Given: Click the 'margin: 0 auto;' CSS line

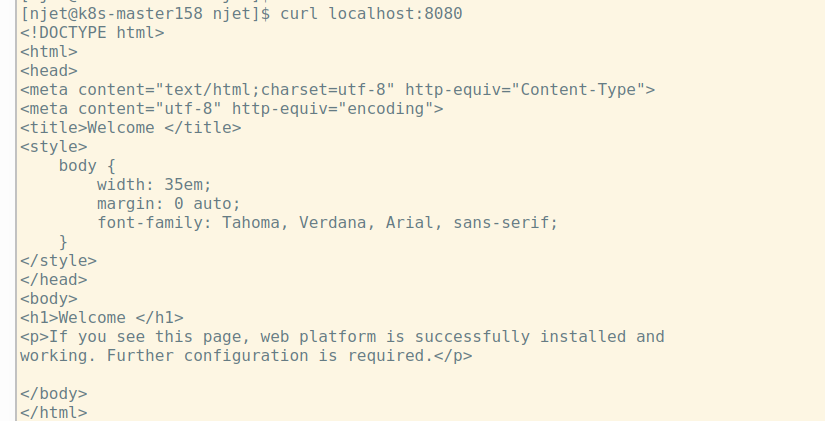Looking at the screenshot, I should point(168,203).
